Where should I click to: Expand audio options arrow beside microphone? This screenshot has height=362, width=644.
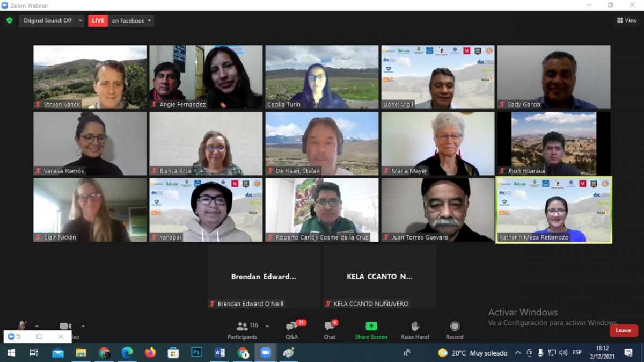tap(36, 326)
